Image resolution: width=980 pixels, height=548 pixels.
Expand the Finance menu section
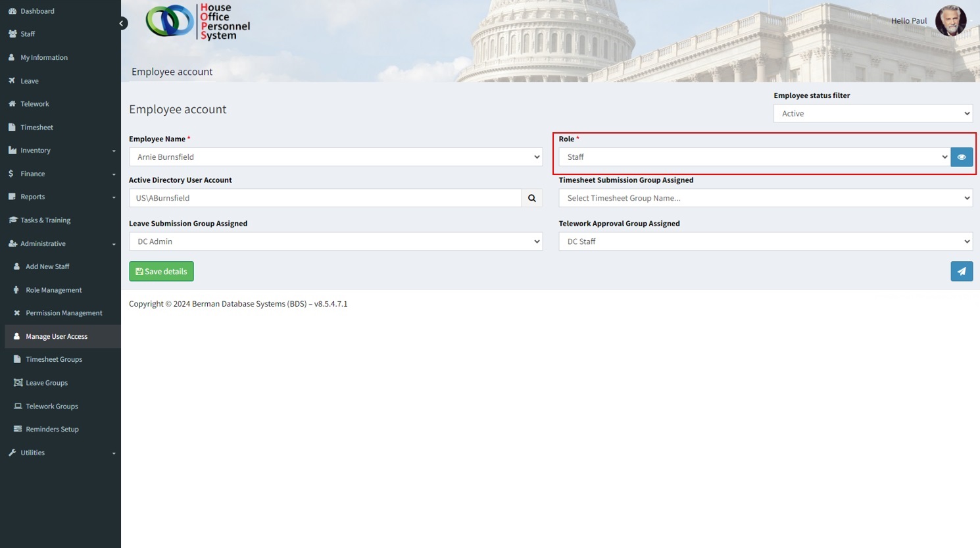[61, 174]
